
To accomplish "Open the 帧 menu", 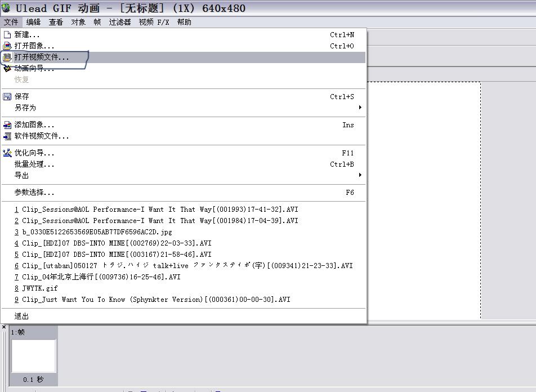I will tap(97, 22).
